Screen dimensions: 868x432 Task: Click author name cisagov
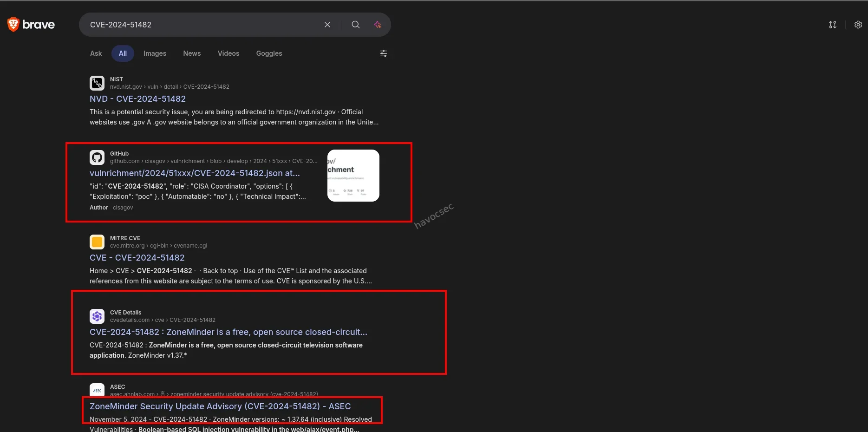(x=123, y=208)
